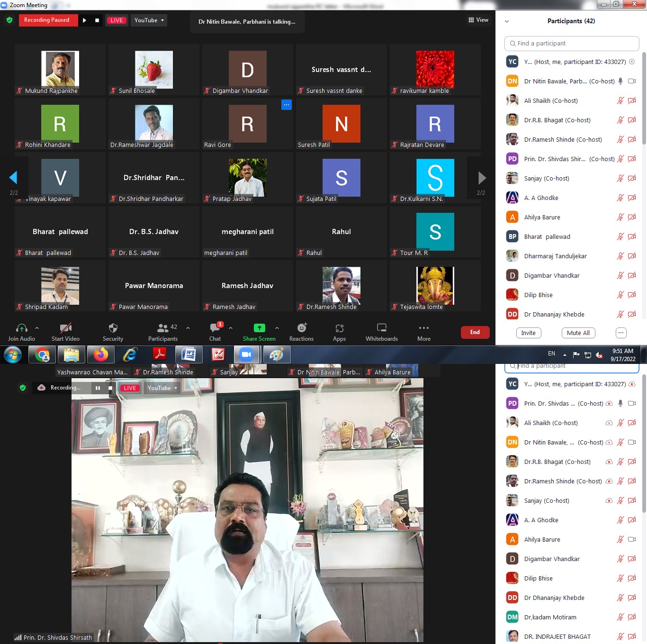
Task: Click the Windows Start orb
Action: click(13, 354)
